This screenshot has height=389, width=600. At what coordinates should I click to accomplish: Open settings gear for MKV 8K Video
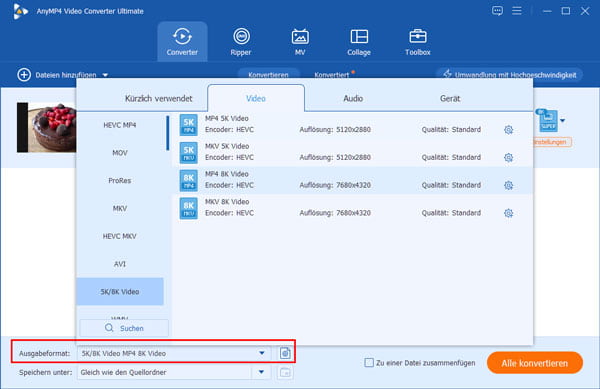point(508,213)
